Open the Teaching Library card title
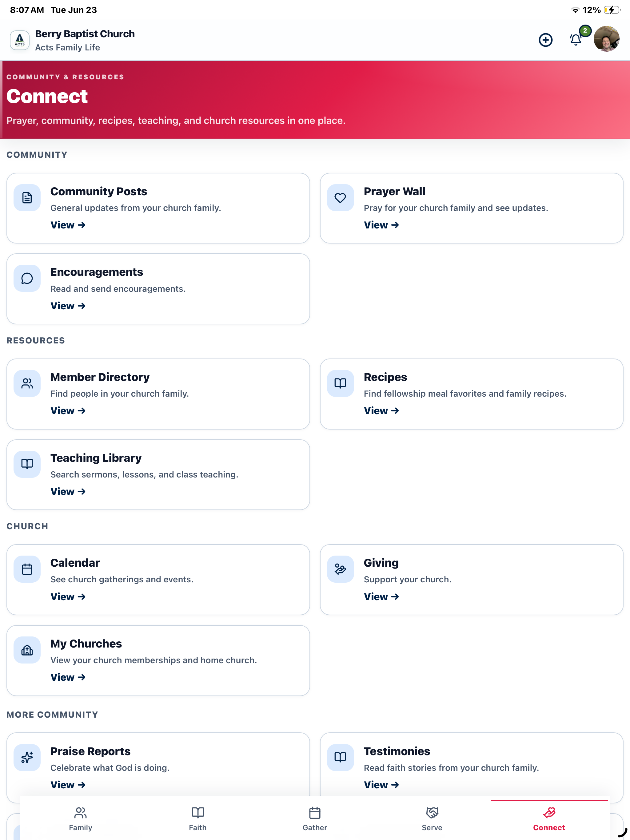The width and height of the screenshot is (630, 840). click(96, 458)
